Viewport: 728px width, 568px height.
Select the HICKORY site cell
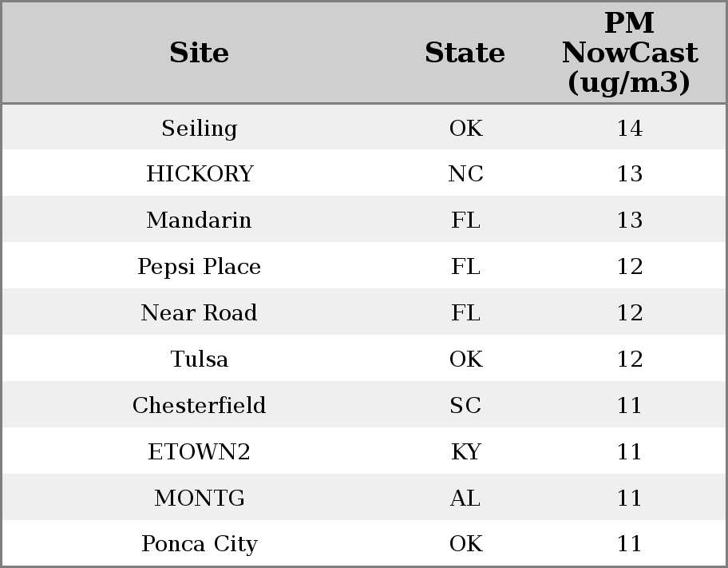200,174
